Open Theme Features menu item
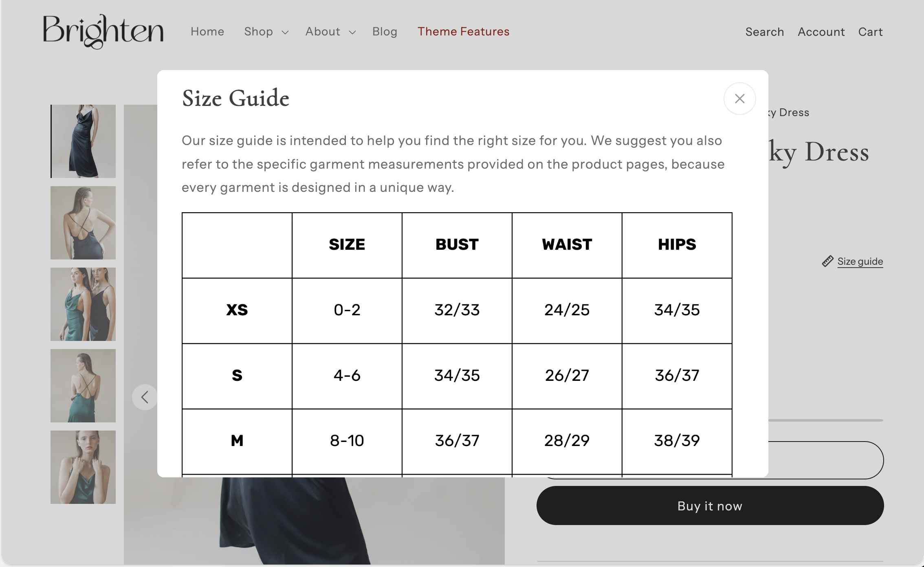This screenshot has width=924, height=567. 463,32
